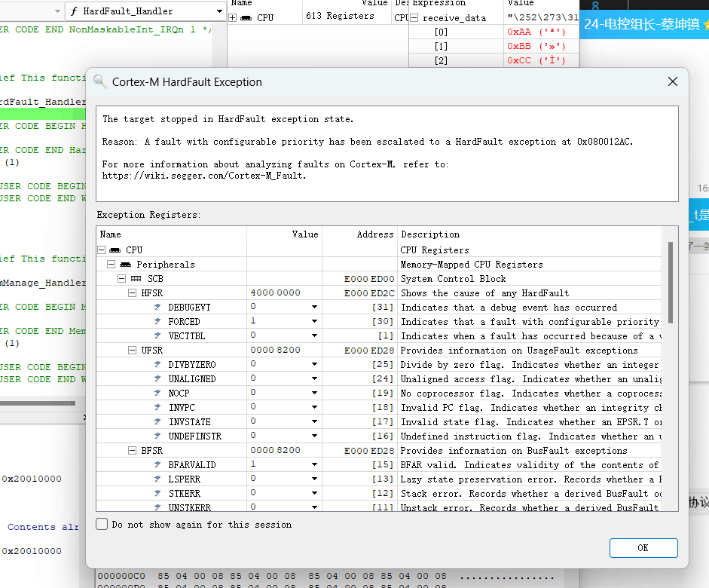
Task: Collapse the HFSR register group
Action: pos(132,293)
